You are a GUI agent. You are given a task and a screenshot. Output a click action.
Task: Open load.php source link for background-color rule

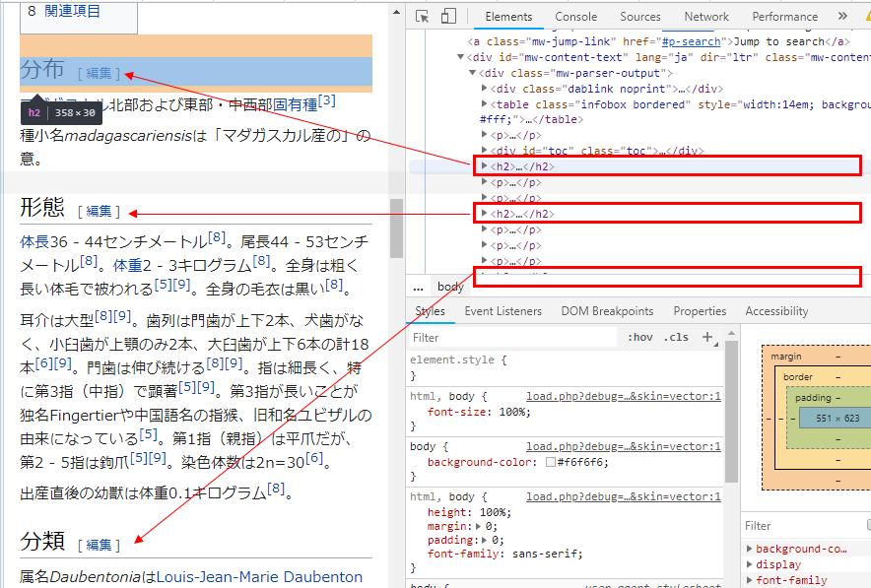pos(624,446)
